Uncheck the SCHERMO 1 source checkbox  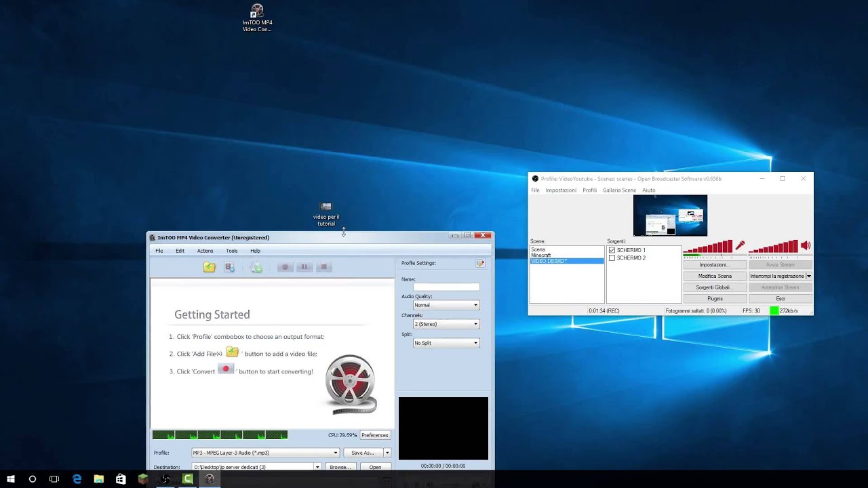tap(612, 250)
